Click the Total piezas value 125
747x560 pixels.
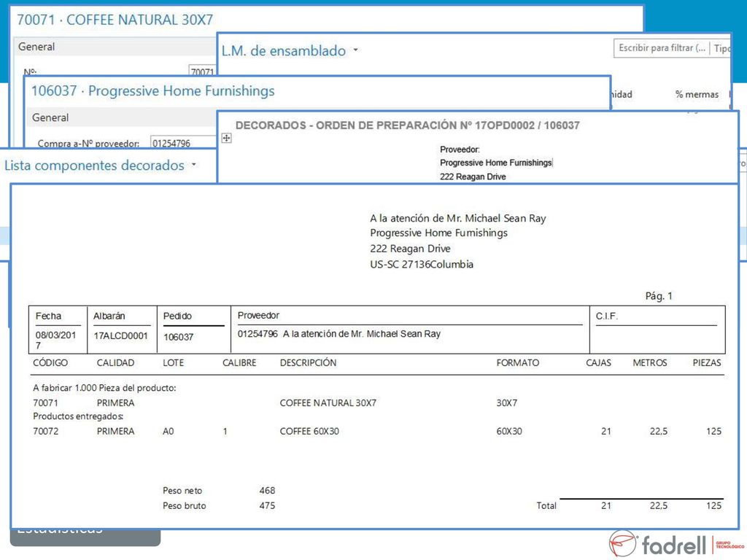coord(713,506)
